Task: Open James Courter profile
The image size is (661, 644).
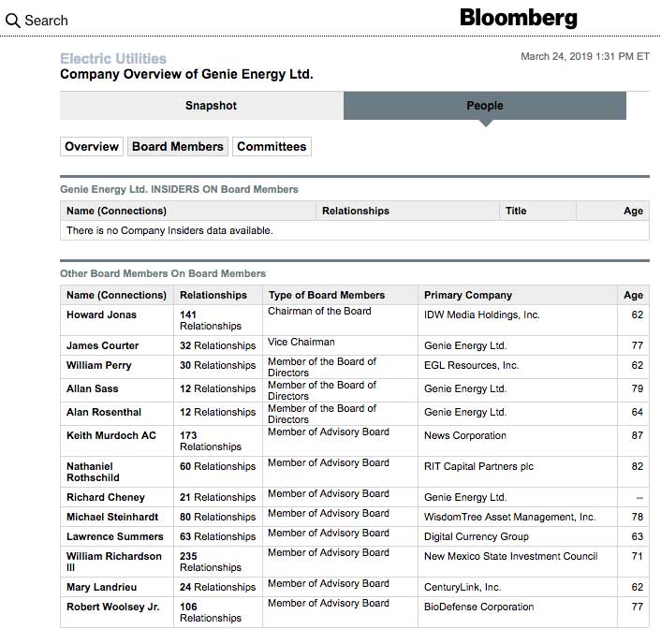Action: 102,345
